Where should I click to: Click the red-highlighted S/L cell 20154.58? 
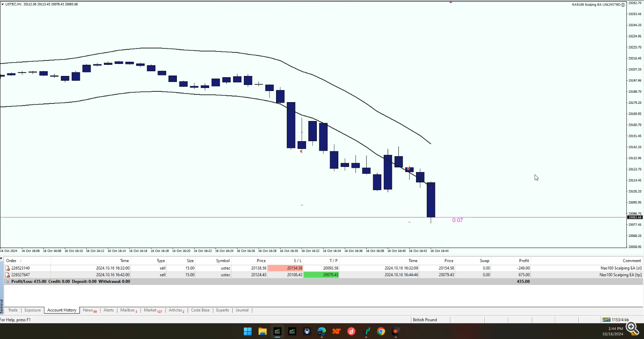(x=286, y=268)
